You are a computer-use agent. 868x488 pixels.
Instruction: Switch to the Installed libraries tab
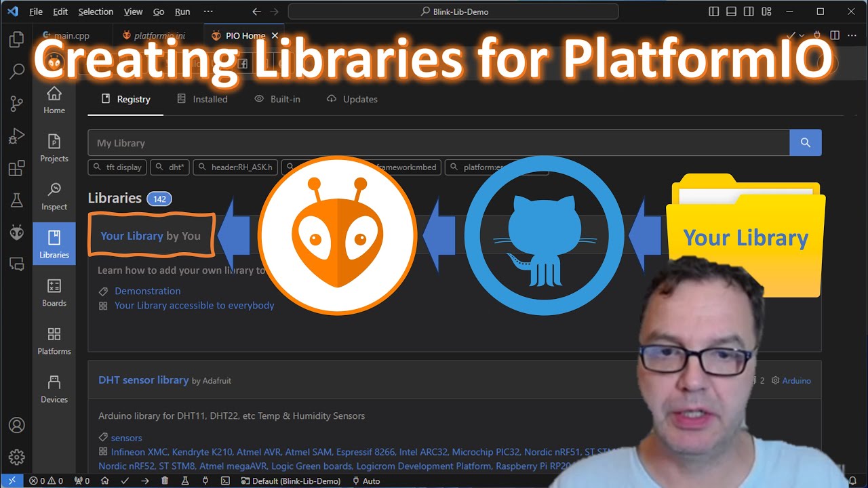[202, 99]
